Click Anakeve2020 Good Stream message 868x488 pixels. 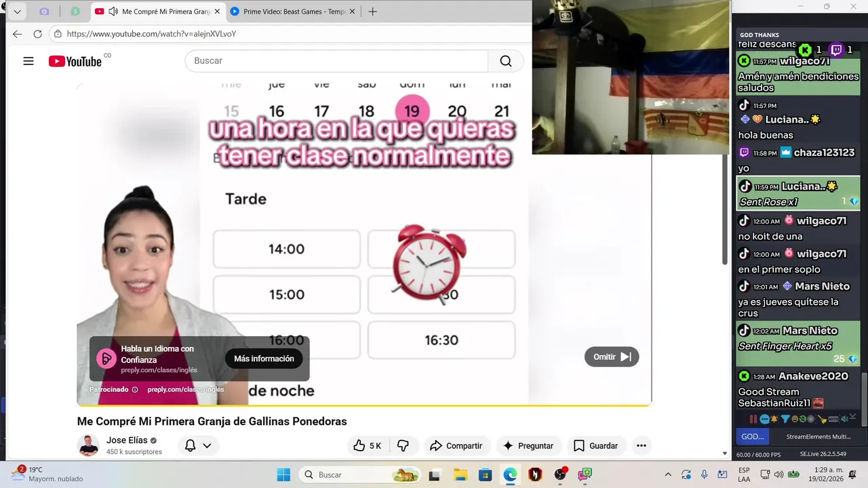tap(798, 389)
